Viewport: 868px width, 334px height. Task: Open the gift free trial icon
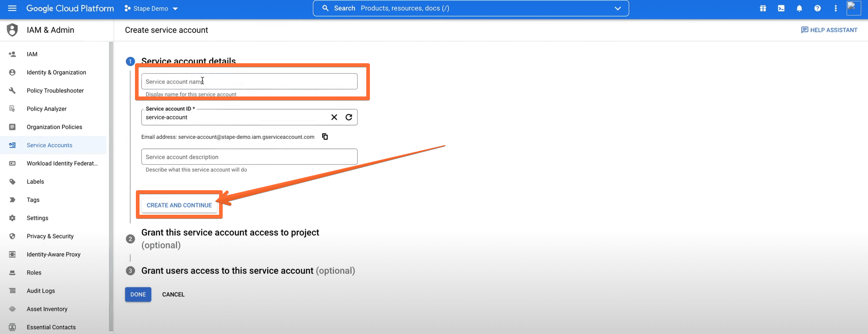coord(763,8)
